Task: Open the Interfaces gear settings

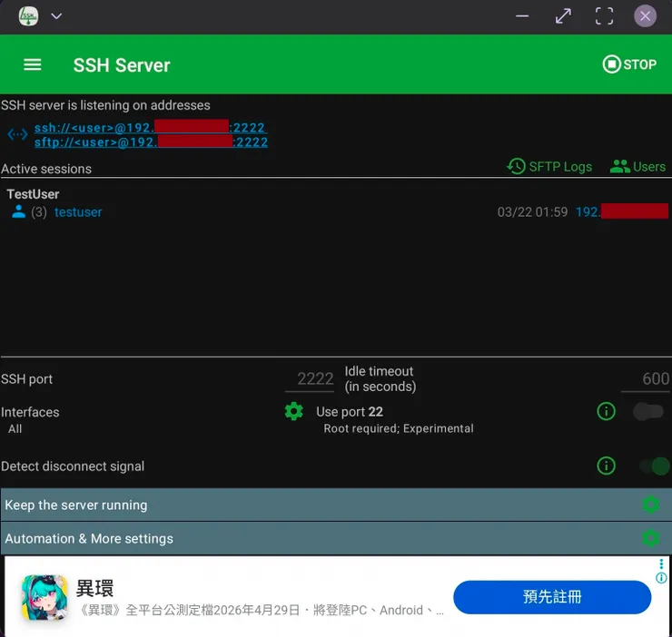Action: click(294, 411)
